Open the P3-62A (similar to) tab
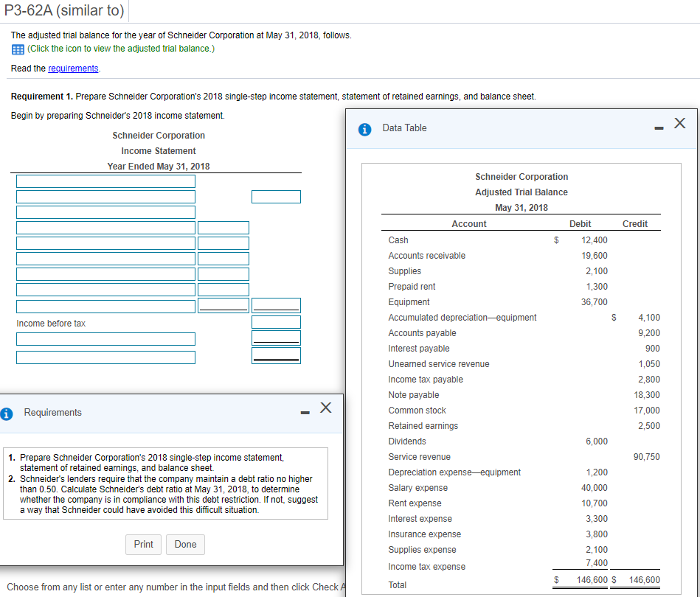700x597 pixels. click(64, 10)
